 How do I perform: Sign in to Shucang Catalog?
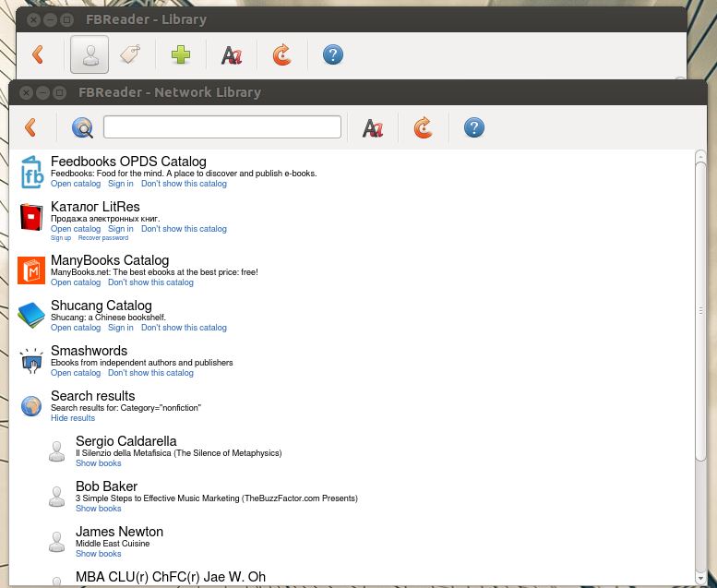pyautogui.click(x=121, y=328)
